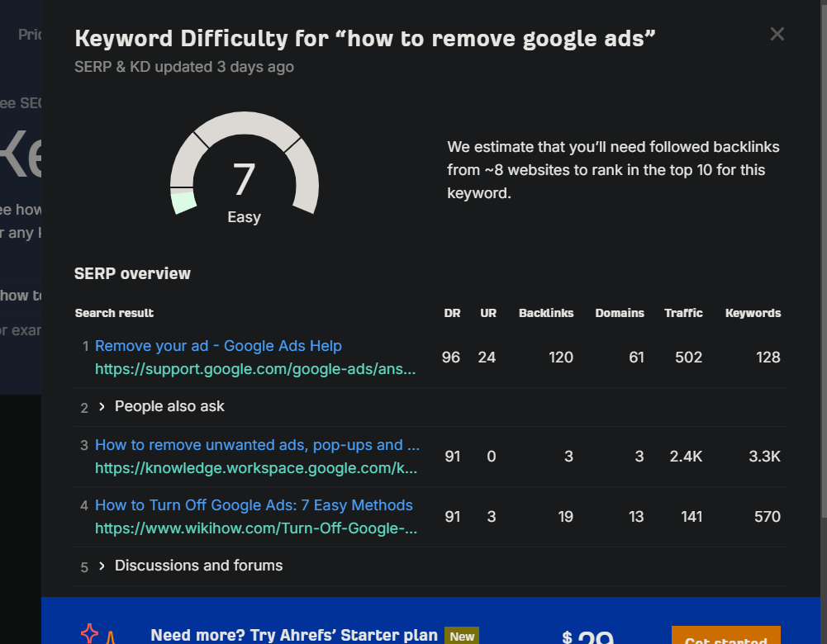Viewport: 827px width, 644px height.
Task: Click the Keywords column header
Action: pos(753,313)
